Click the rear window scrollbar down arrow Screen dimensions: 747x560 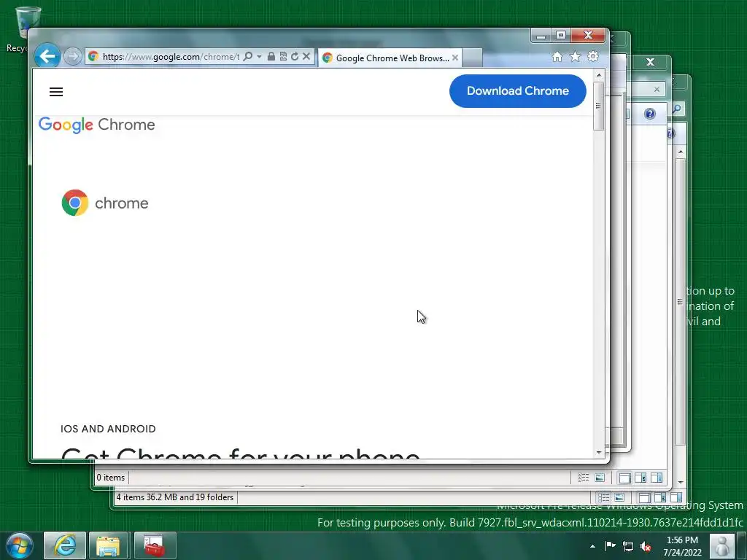[681, 483]
